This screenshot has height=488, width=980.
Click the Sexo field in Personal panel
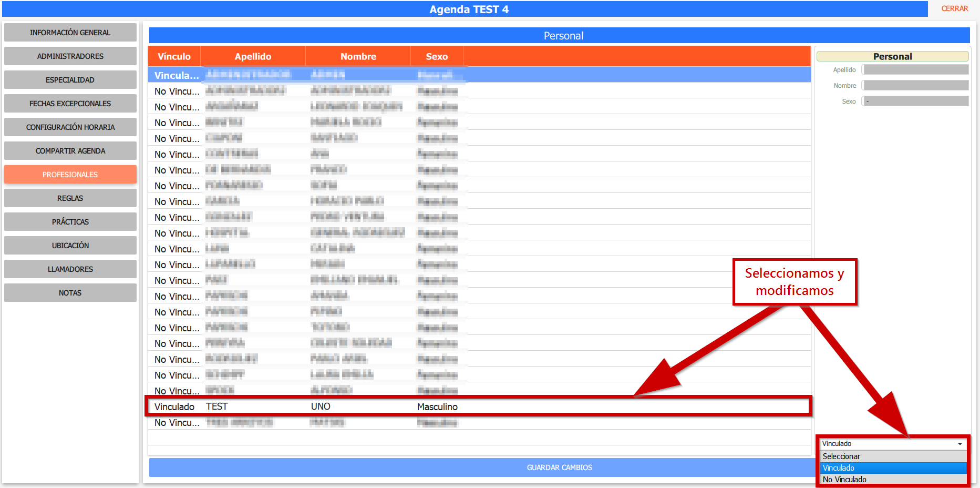point(916,101)
